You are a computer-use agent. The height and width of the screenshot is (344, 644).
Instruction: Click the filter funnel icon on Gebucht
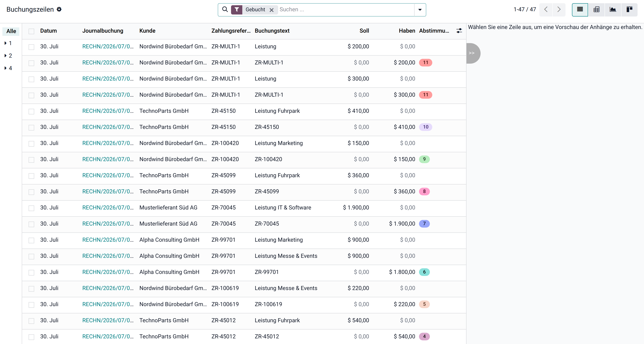click(236, 10)
